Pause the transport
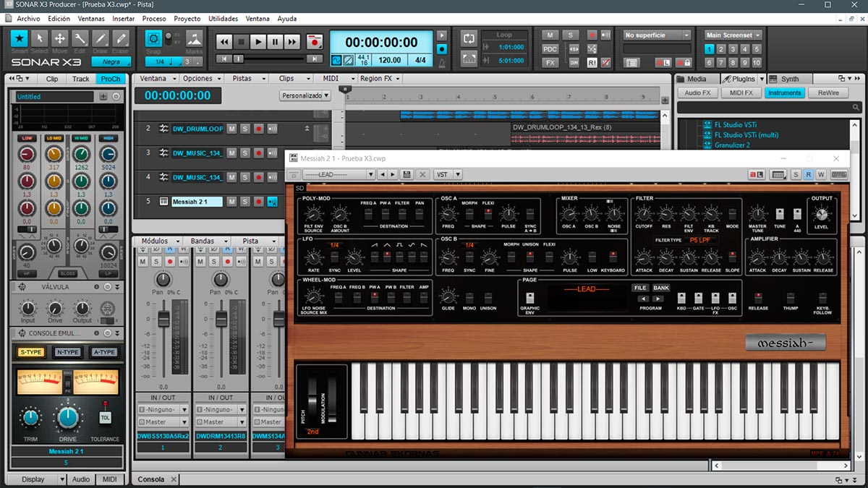Screen dimensions: 868x488 [275, 43]
